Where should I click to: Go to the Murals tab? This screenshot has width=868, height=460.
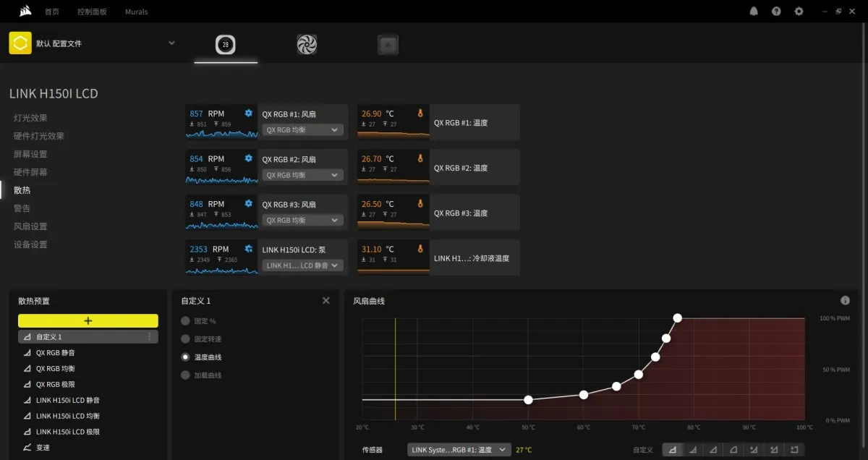(x=136, y=12)
